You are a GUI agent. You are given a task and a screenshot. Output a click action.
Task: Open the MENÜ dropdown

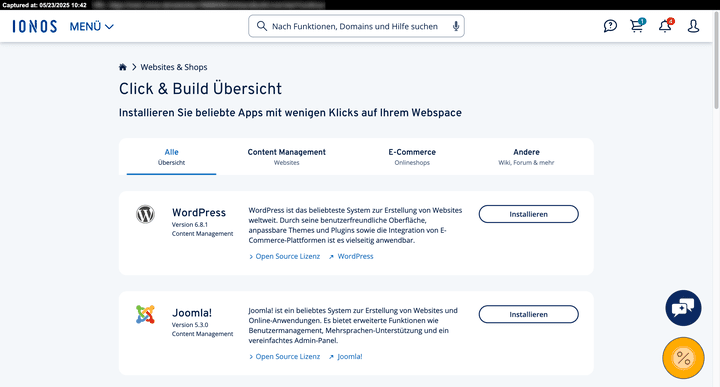tap(91, 27)
